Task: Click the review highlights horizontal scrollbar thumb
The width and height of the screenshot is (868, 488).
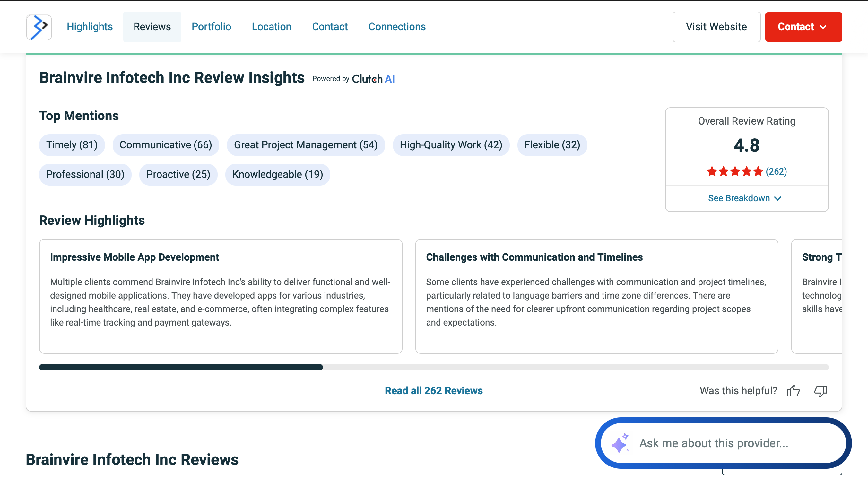Action: click(181, 367)
